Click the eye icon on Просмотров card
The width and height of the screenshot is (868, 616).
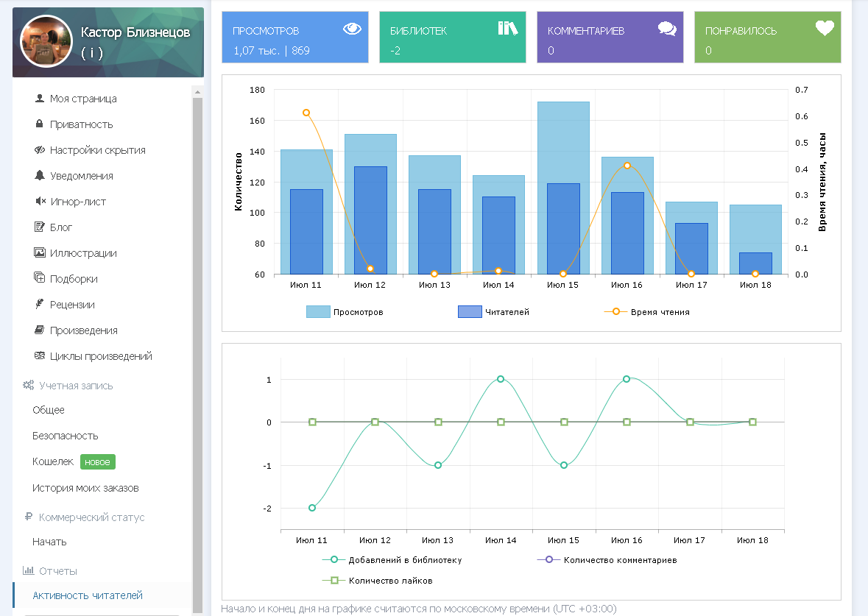point(353,29)
